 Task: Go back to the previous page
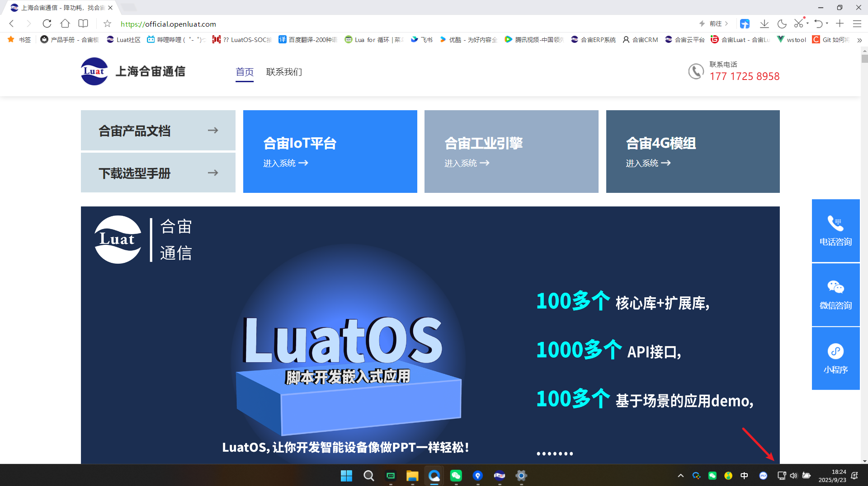tap(12, 23)
